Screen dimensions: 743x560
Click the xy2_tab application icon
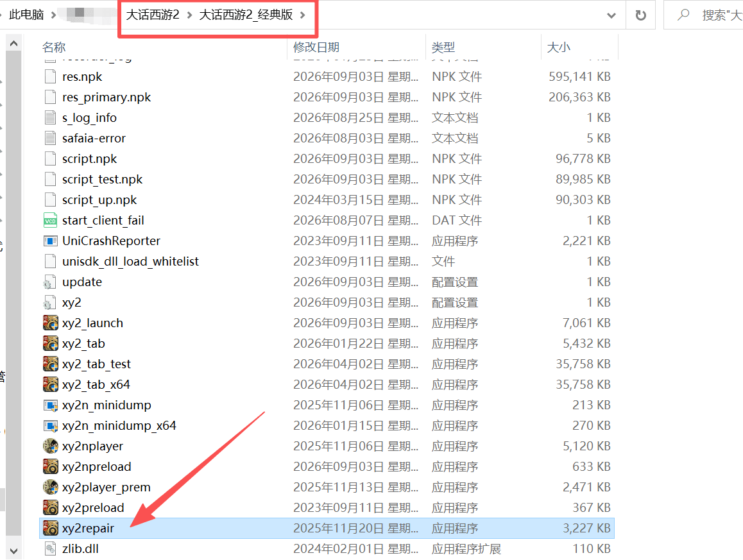click(50, 343)
